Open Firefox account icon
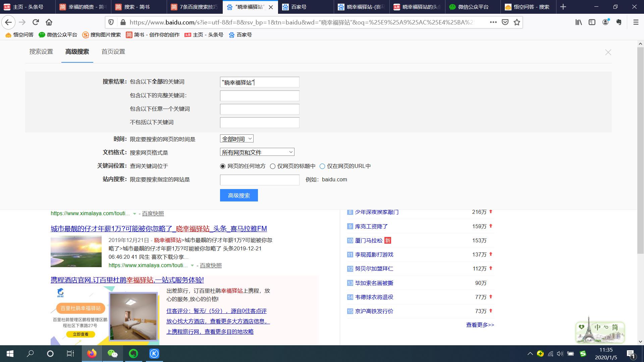The height and width of the screenshot is (362, 644). pos(605,22)
